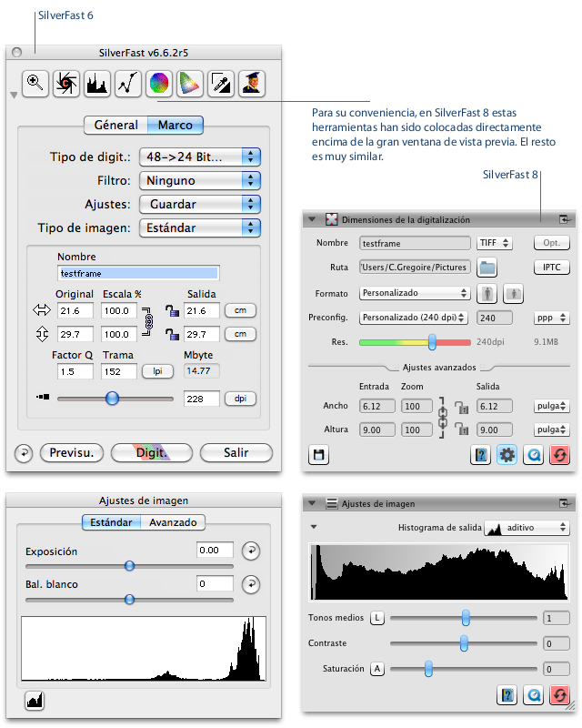582x728 pixels.
Task: Open the Tipo de digit. dropdown
Action: [x=200, y=157]
